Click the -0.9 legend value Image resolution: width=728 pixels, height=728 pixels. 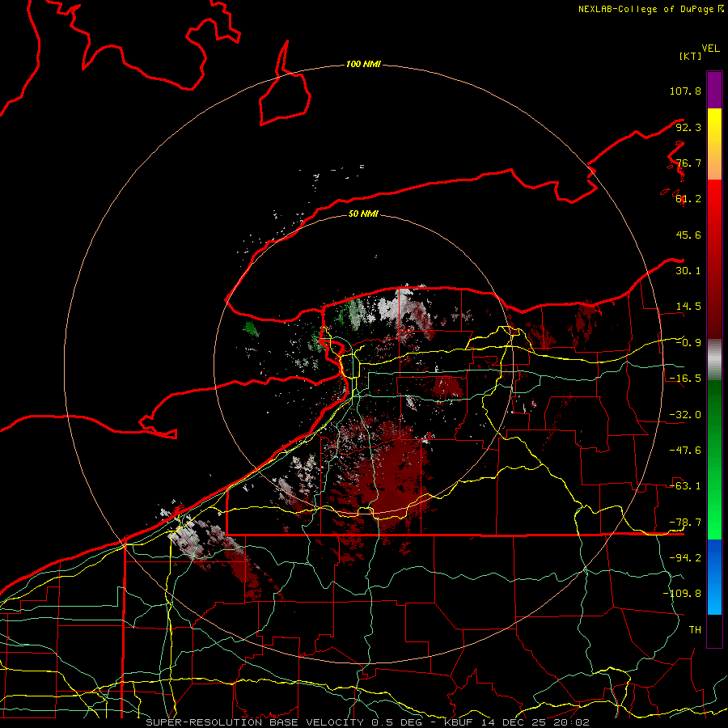pyautogui.click(x=688, y=343)
